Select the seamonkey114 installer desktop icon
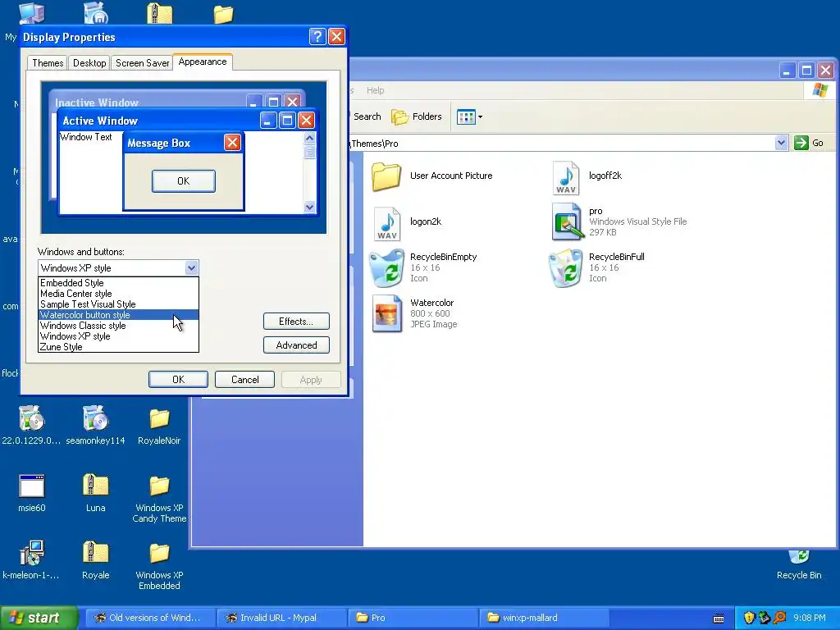The height and width of the screenshot is (630, 840). click(x=96, y=418)
